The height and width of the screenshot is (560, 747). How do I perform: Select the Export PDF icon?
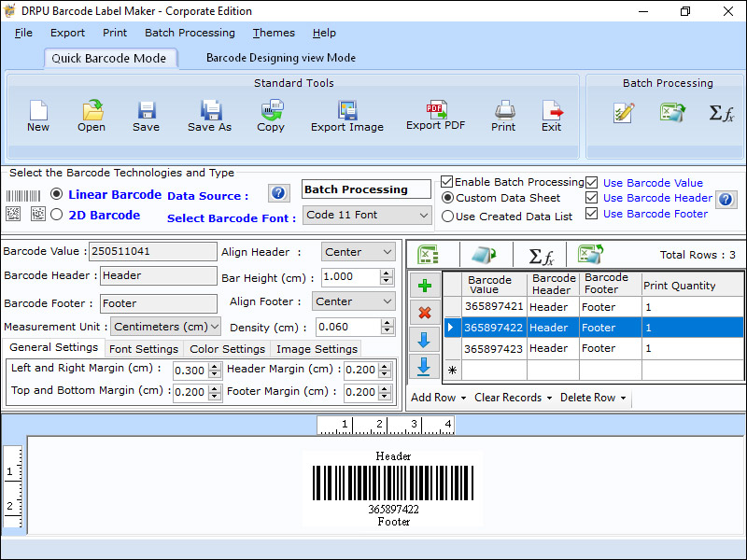point(435,110)
